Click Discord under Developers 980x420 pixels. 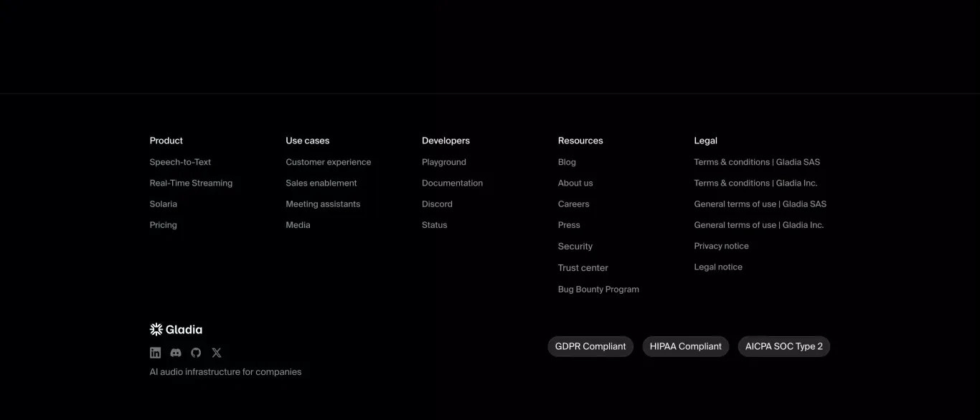pos(437,204)
